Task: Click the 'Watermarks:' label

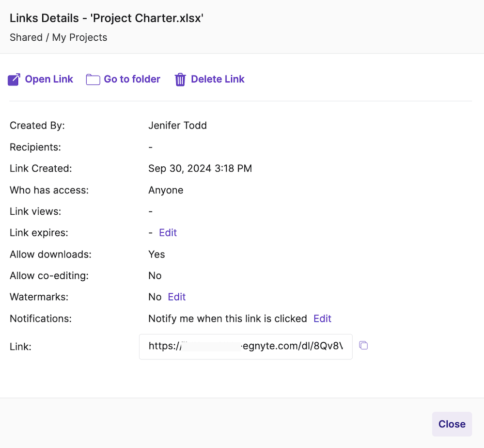Action: point(39,297)
